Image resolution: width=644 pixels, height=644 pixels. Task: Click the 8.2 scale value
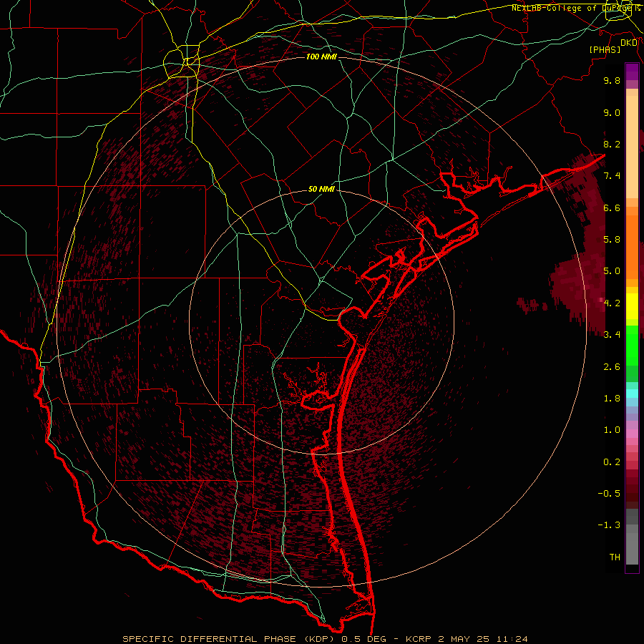(x=612, y=144)
